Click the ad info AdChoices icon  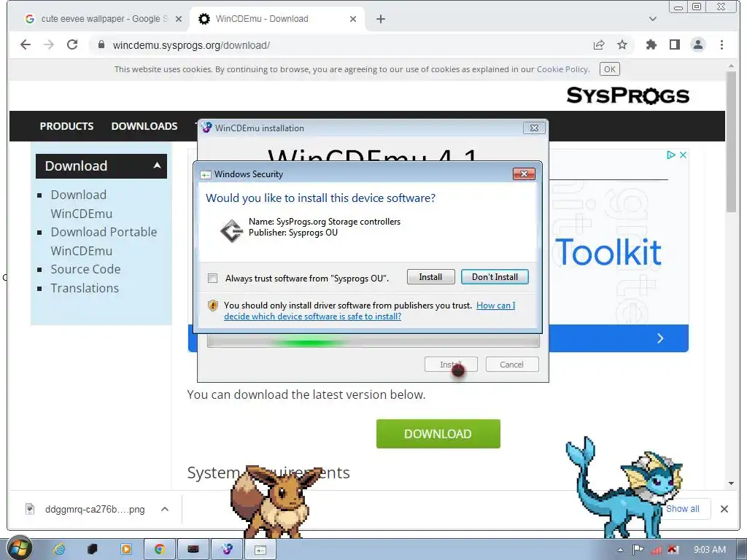pos(671,155)
